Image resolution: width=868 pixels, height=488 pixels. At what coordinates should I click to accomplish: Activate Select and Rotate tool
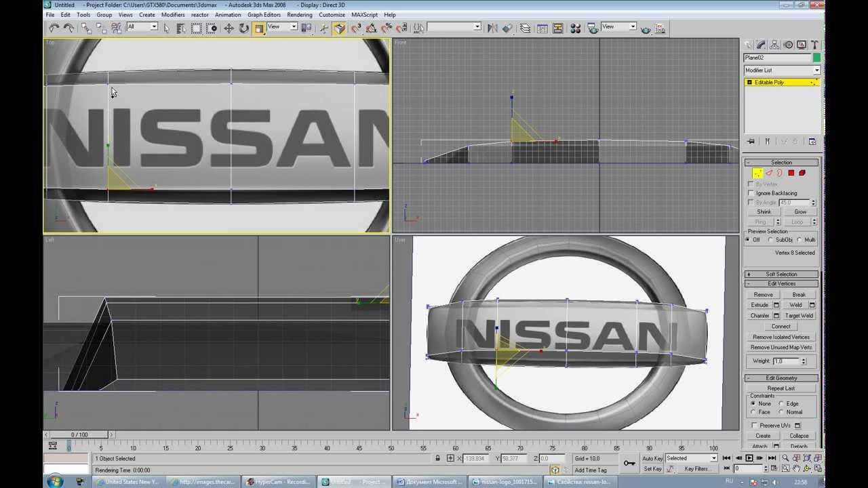(x=244, y=28)
